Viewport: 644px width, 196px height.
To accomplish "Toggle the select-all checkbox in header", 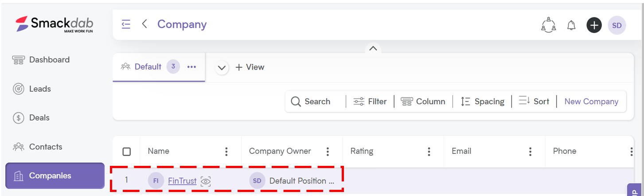I will pos(127,152).
